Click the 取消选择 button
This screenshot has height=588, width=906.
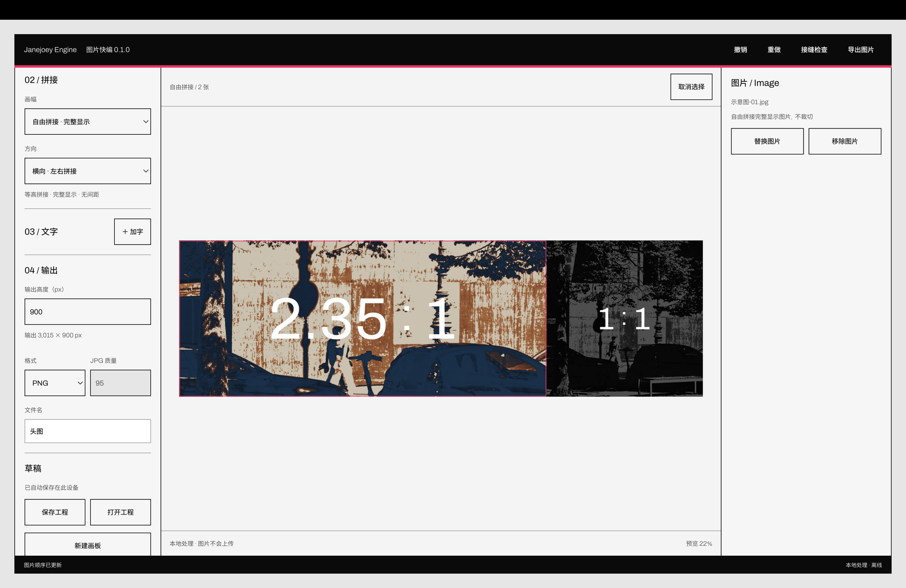coord(691,87)
